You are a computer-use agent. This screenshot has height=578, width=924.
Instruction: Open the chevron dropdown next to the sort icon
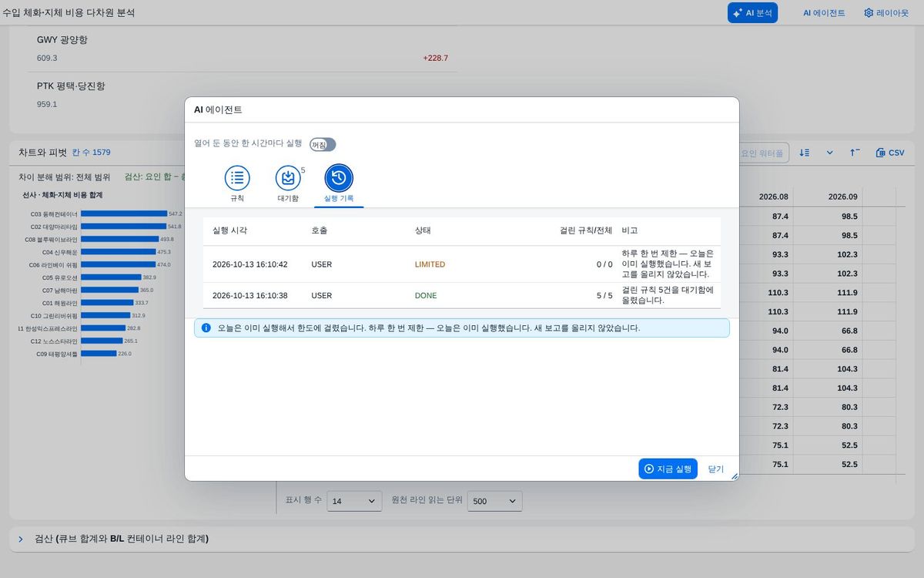830,153
